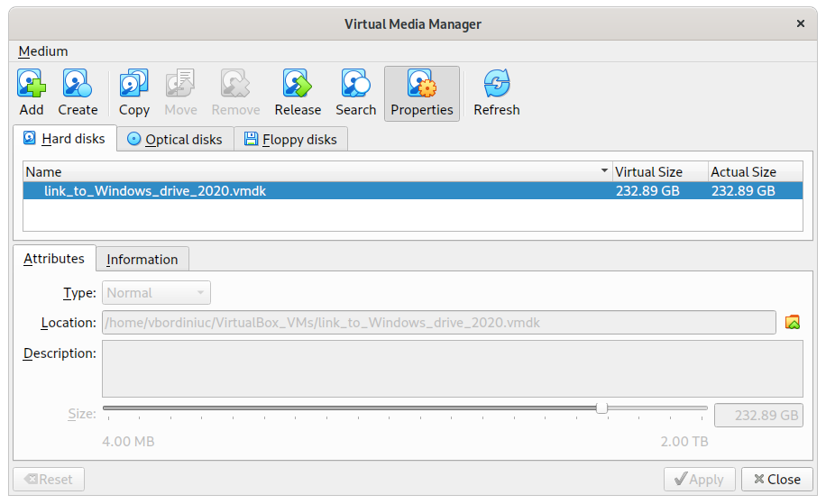Image resolution: width=826 pixels, height=504 pixels.
Task: Click the Search toolbar icon
Action: point(355,83)
